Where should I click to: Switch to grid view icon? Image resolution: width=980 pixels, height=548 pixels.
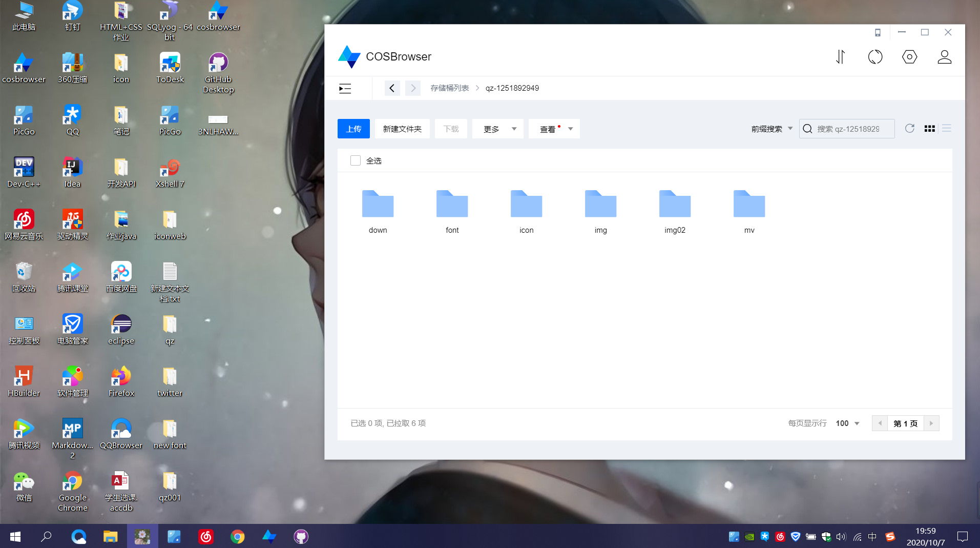click(929, 129)
